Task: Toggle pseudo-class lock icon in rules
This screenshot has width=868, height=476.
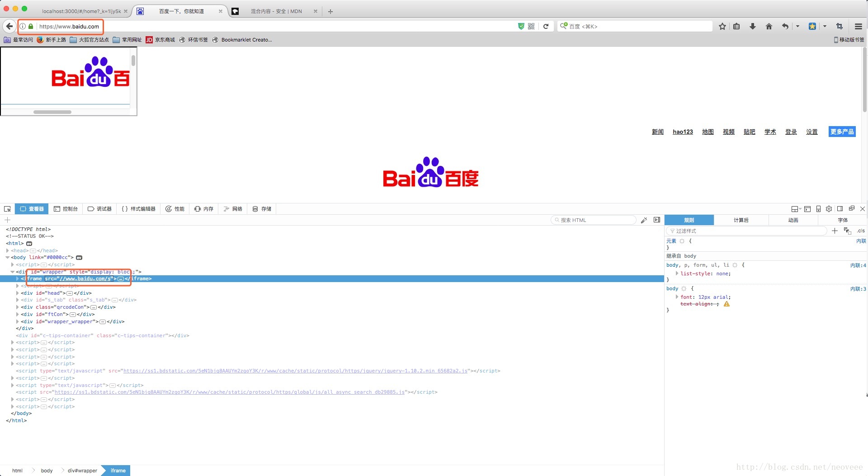Action: 848,231
